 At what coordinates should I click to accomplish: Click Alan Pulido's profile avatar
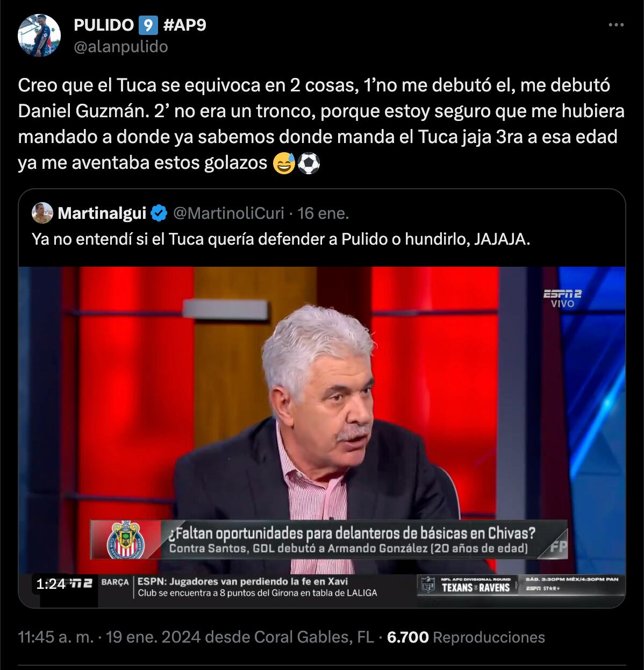point(39,35)
